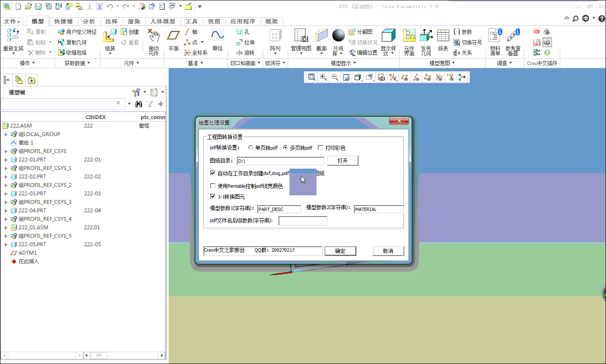This screenshot has height=364, width=606.
Task: Click the Open (打开) button in dialog
Action: pyautogui.click(x=343, y=161)
